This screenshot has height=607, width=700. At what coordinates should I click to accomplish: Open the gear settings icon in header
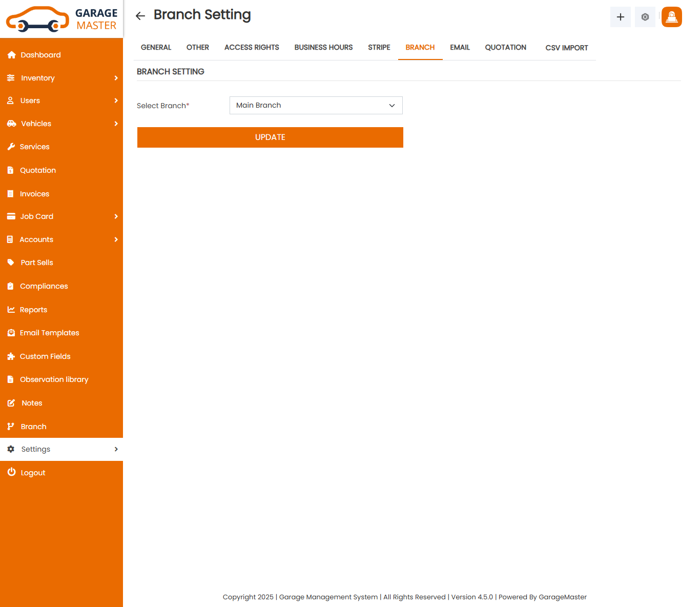[645, 16]
